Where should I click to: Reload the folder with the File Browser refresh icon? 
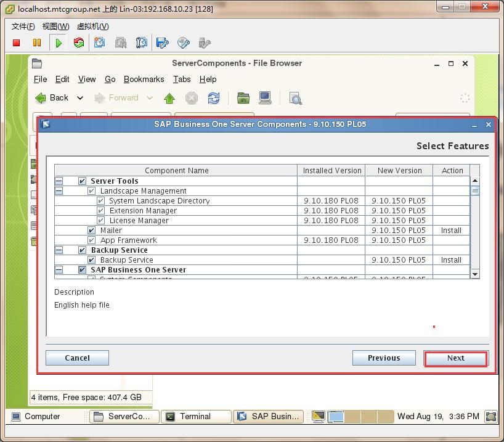pyautogui.click(x=214, y=98)
